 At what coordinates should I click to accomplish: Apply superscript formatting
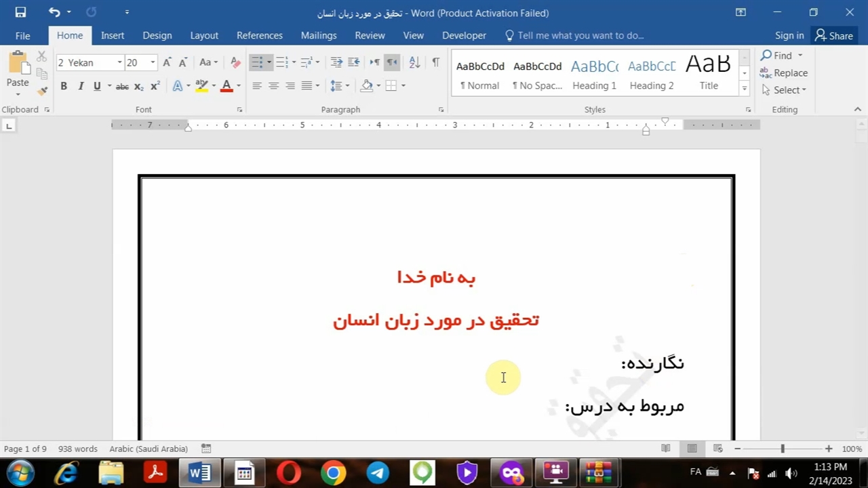pos(155,86)
